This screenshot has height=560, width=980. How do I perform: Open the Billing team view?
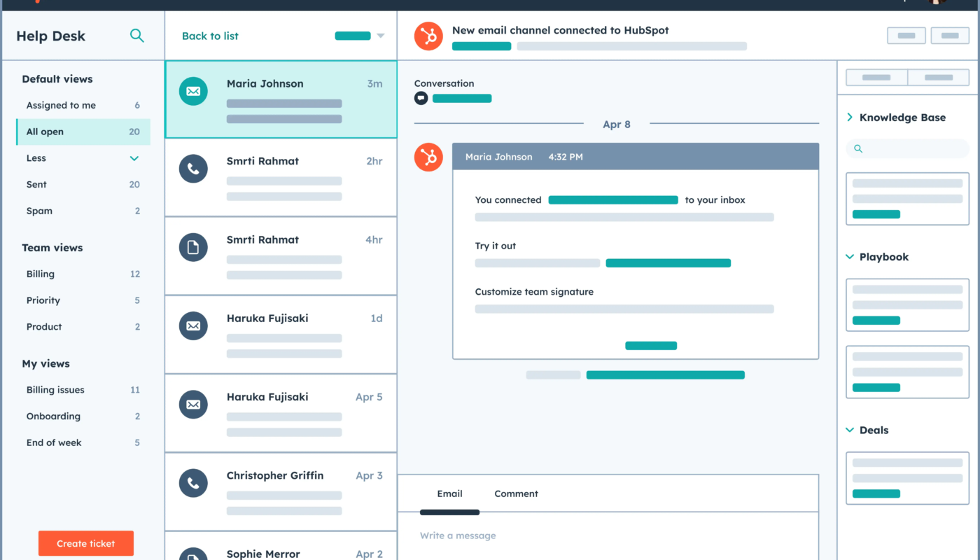click(83, 274)
